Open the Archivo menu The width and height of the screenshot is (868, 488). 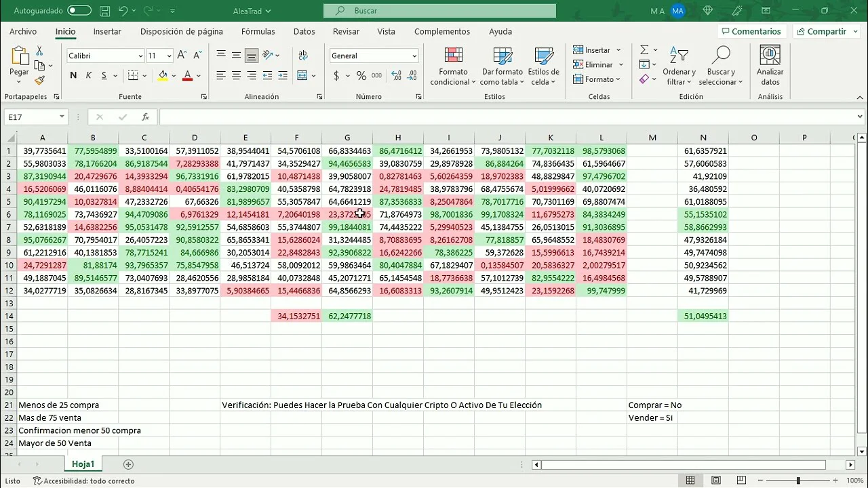click(x=23, y=31)
